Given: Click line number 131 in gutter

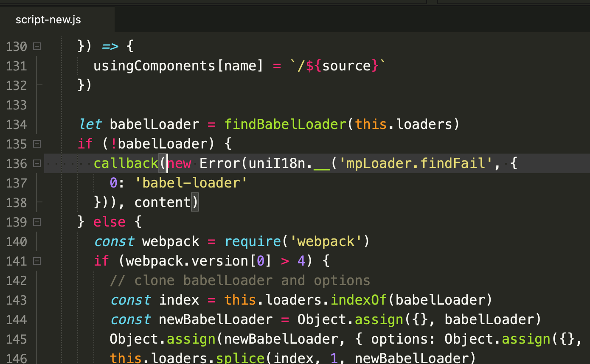Looking at the screenshot, I should [17, 66].
